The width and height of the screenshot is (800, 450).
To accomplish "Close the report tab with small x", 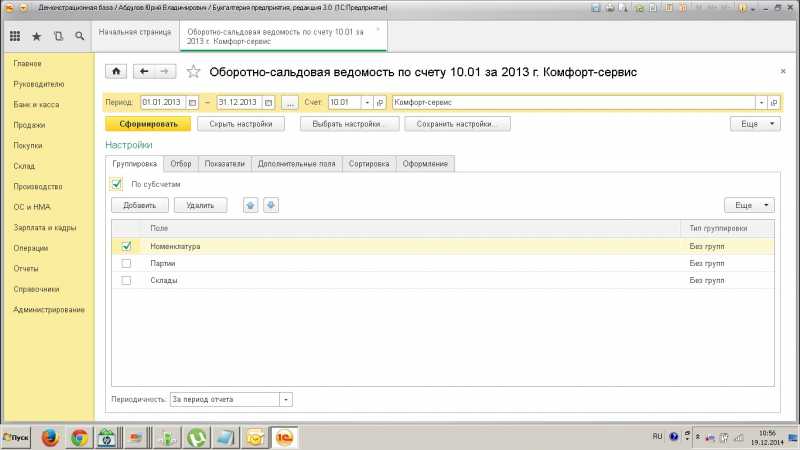I will pyautogui.click(x=378, y=29).
